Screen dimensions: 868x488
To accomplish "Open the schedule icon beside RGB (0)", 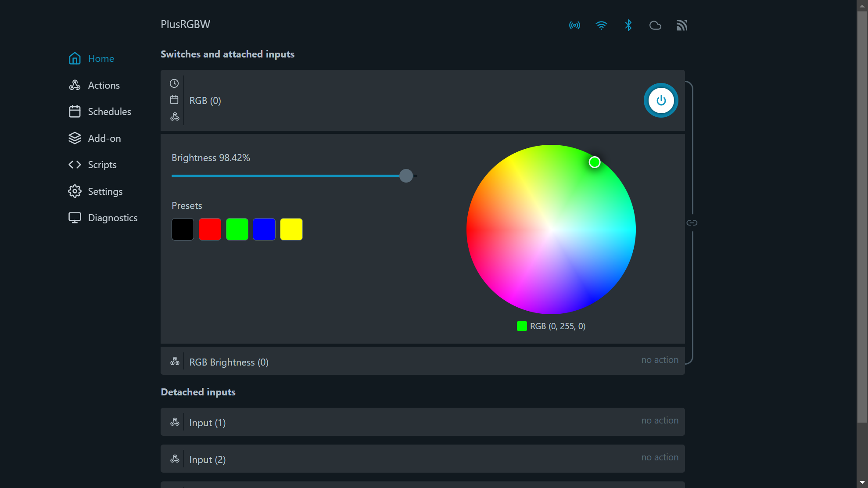I will coord(174,100).
